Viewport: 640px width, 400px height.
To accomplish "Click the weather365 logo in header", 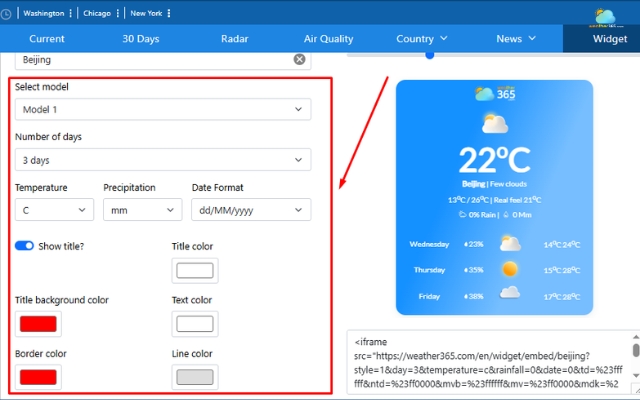I will point(605,18).
